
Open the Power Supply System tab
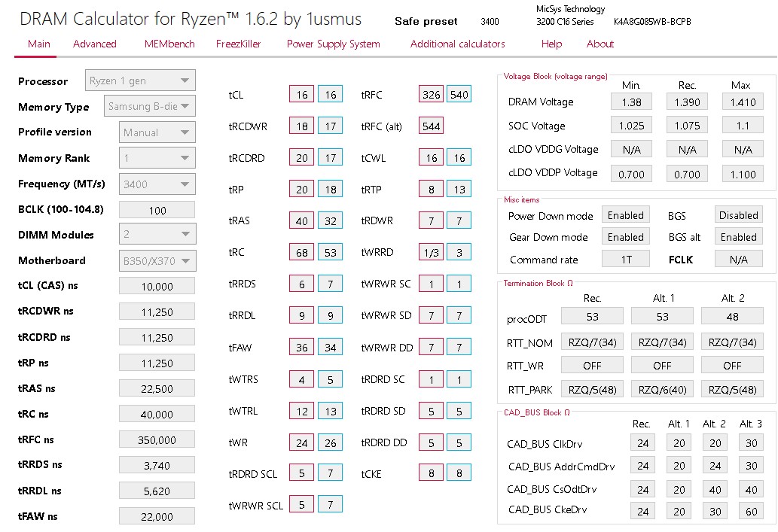click(x=333, y=44)
